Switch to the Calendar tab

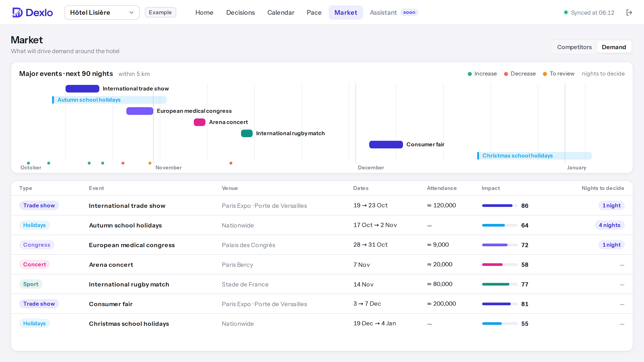281,13
